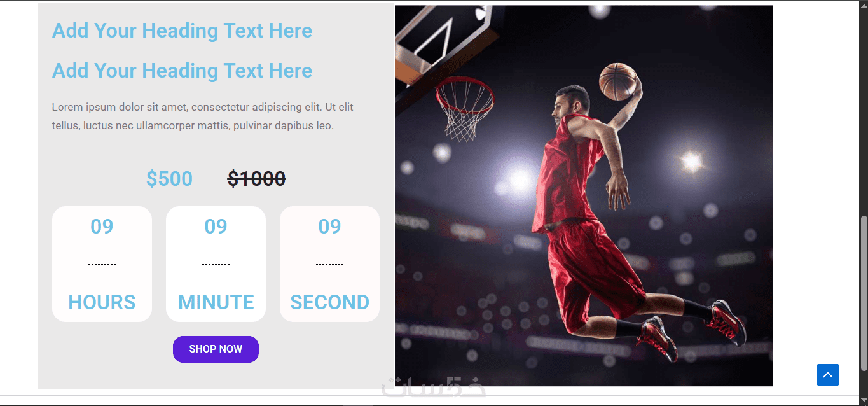Click the 09 number above MINUTE
Screen dimensions: 868x406
pyautogui.click(x=216, y=227)
